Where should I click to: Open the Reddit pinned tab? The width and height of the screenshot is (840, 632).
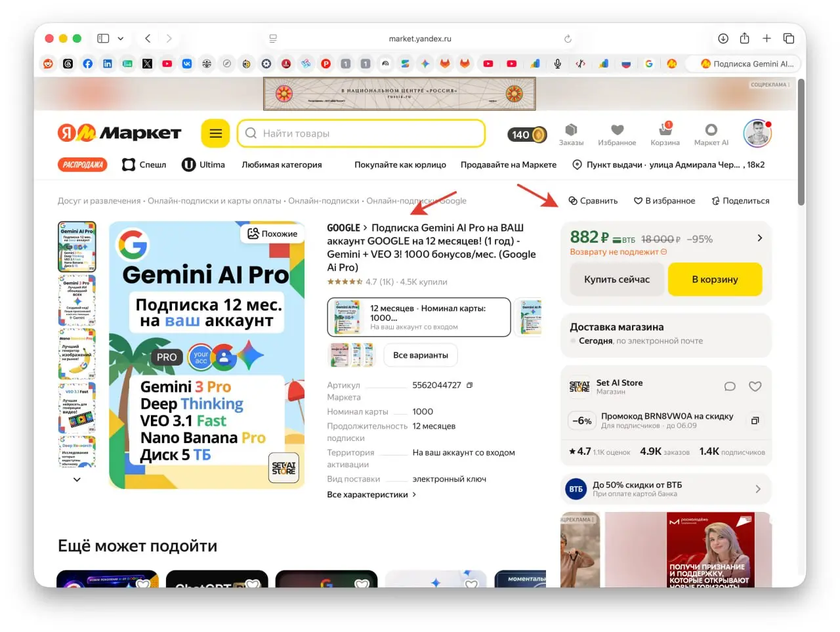48,64
